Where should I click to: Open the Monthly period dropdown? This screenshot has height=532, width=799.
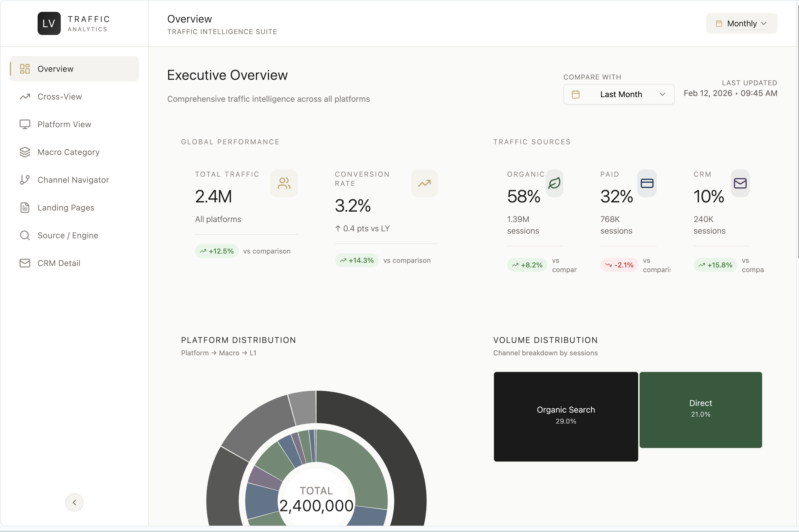[742, 23]
